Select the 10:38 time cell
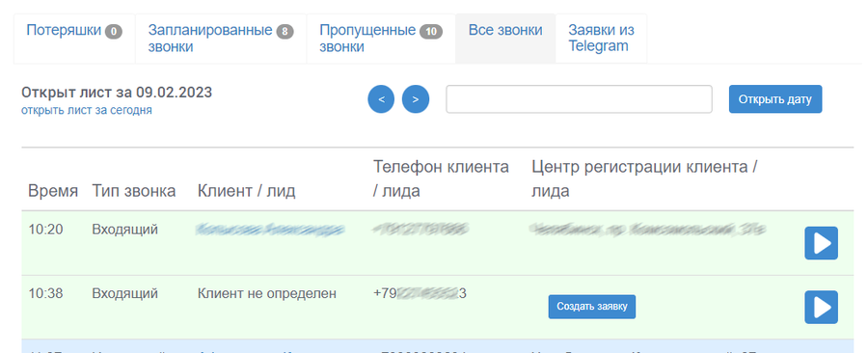Screen dimensions: 868x353 pos(45,293)
